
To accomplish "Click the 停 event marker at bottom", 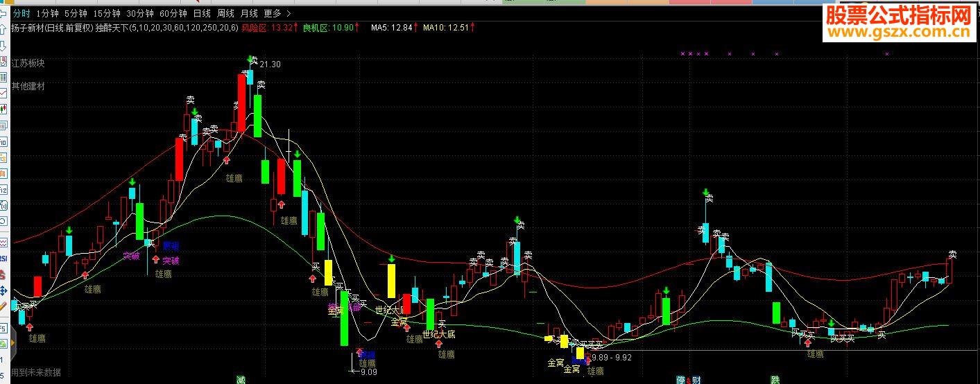I will [x=682, y=379].
